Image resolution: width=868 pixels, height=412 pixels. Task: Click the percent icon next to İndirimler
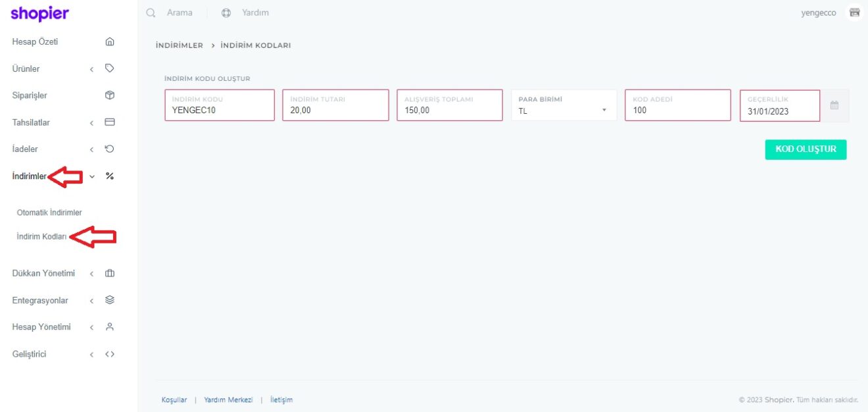[x=110, y=176]
